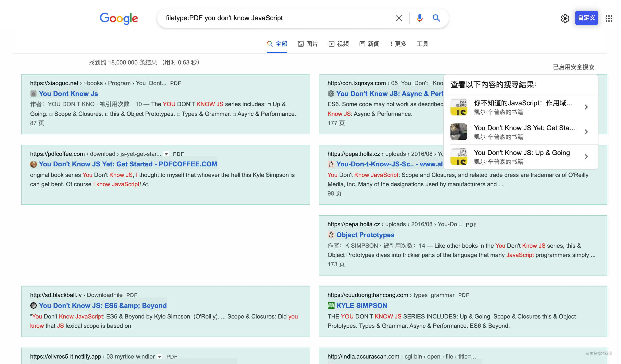Switch to the 视频 tab
Viewport: 621px width, 364px height.
click(339, 44)
